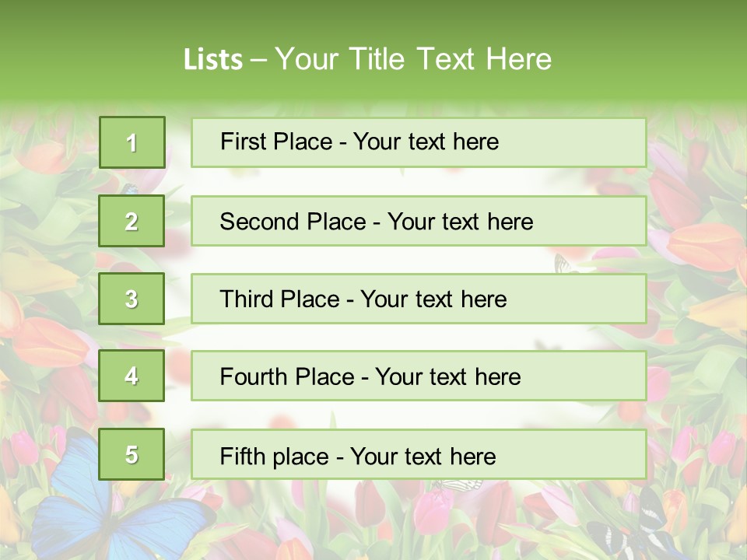
Task: Click the text Fifth place - Your text here
Action: pyautogui.click(x=358, y=457)
